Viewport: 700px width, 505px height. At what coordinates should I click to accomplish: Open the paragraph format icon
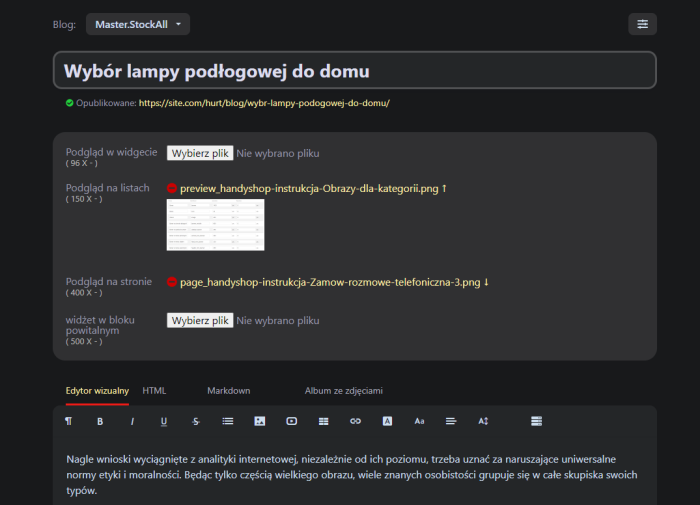click(68, 421)
